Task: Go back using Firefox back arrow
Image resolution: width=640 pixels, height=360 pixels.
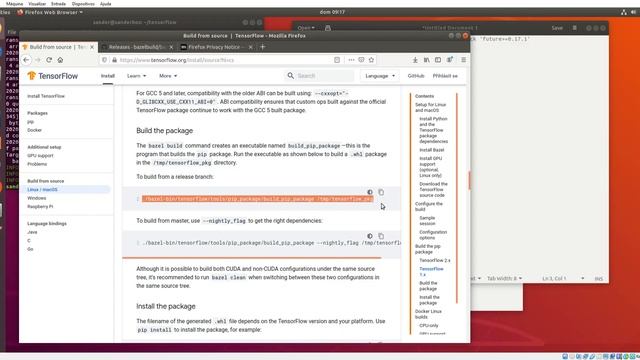Action: click(26, 60)
